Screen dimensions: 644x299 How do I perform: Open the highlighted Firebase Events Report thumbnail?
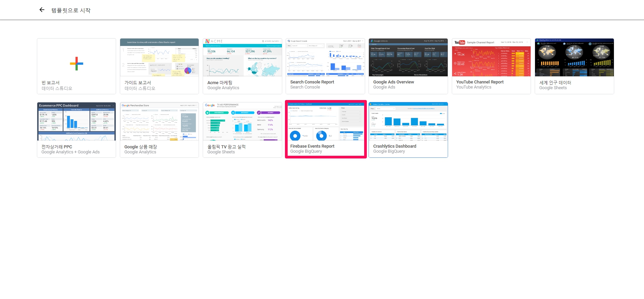326,122
